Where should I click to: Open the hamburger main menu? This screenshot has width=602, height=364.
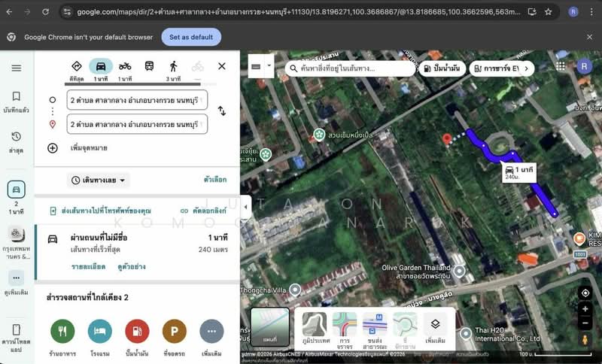[x=17, y=68]
